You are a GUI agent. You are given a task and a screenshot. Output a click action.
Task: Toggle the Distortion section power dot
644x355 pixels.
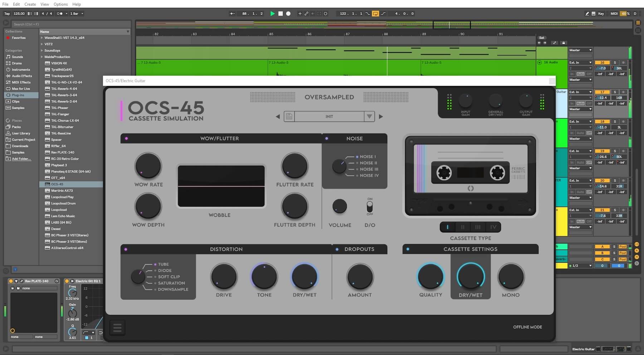click(x=126, y=249)
